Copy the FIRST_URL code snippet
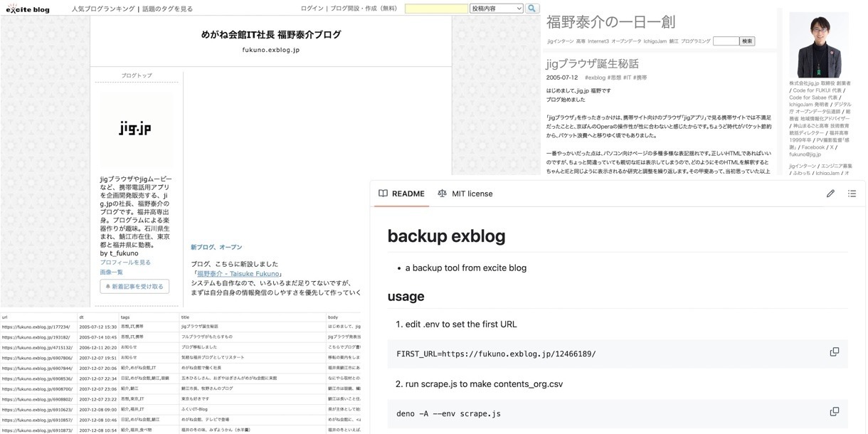Screen dimensions: 868x434 pyautogui.click(x=835, y=352)
